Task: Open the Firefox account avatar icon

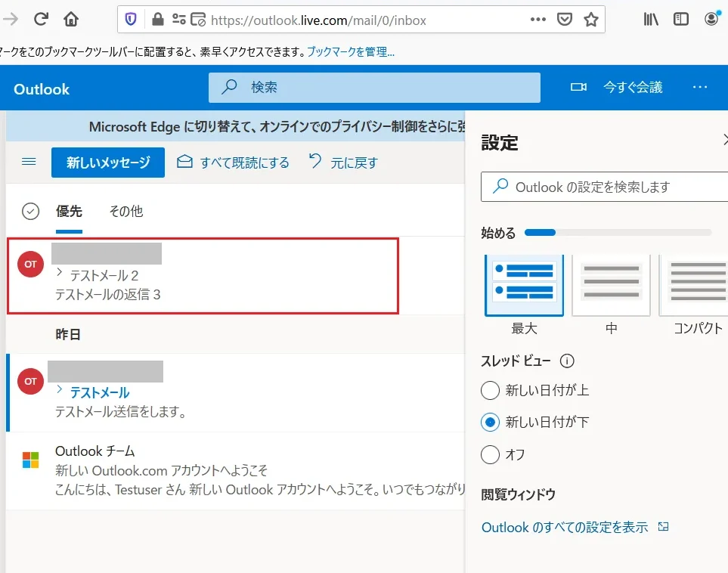Action: [x=711, y=19]
